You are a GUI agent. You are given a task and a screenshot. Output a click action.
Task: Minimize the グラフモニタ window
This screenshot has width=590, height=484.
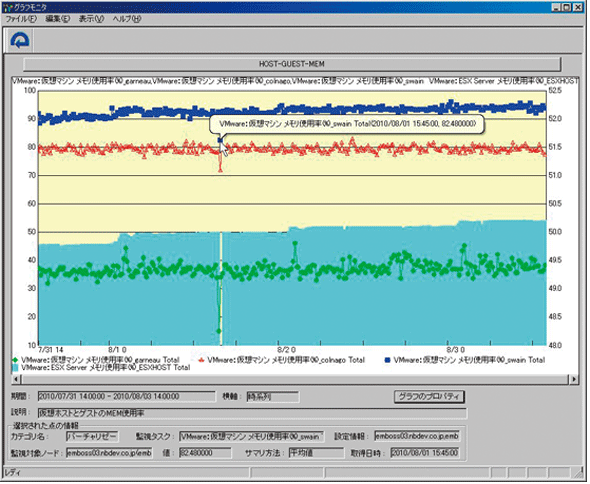557,7
